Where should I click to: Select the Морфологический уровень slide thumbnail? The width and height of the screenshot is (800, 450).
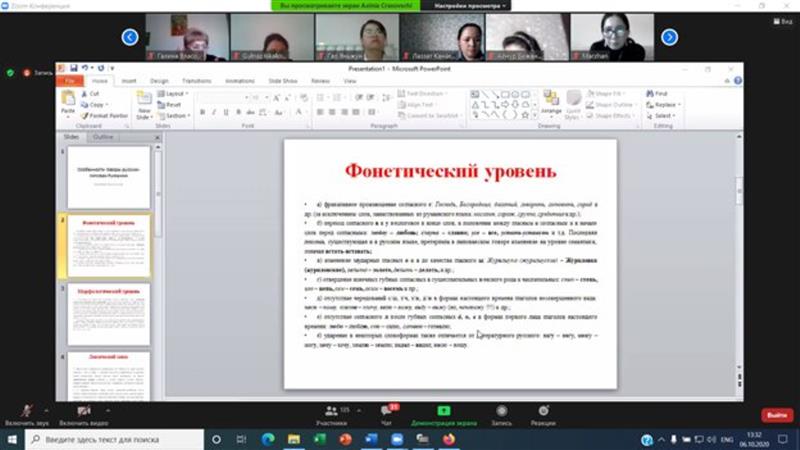[108, 314]
